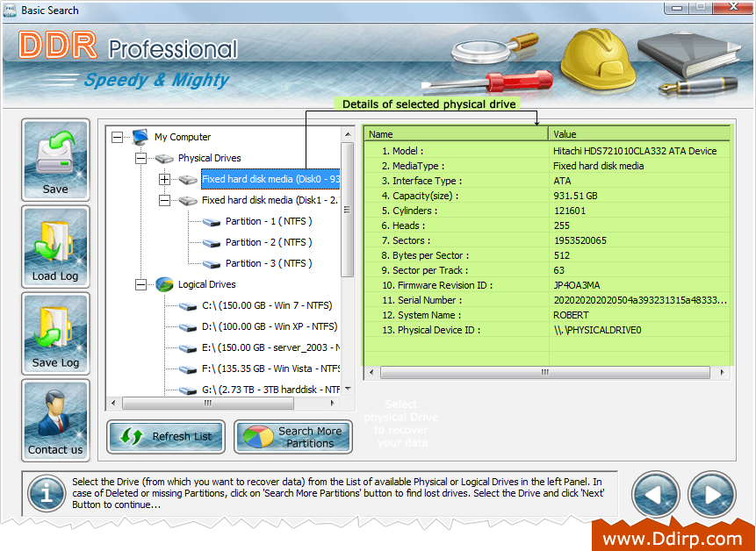Click the blue next arrow button
Image resolution: width=756 pixels, height=551 pixels.
point(711,494)
